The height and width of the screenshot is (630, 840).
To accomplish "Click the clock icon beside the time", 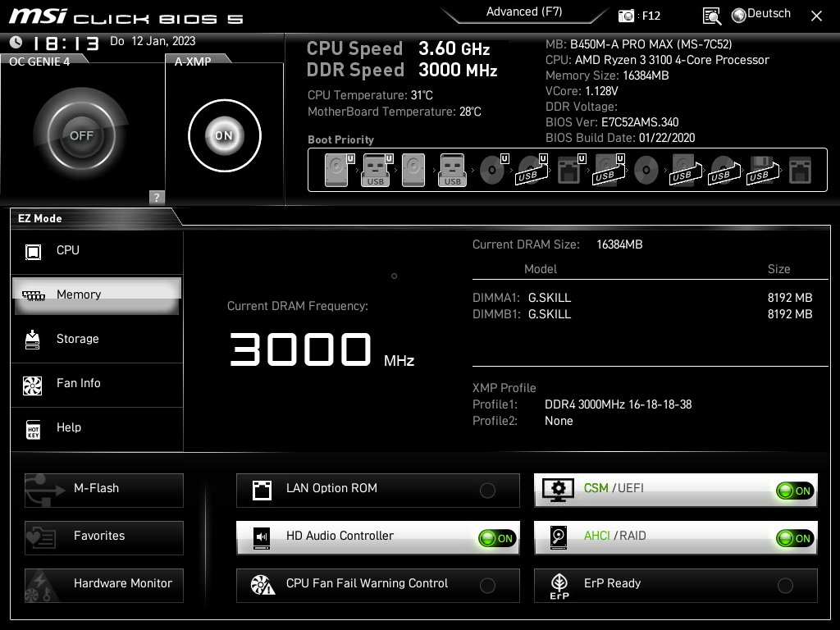I will click(x=16, y=42).
